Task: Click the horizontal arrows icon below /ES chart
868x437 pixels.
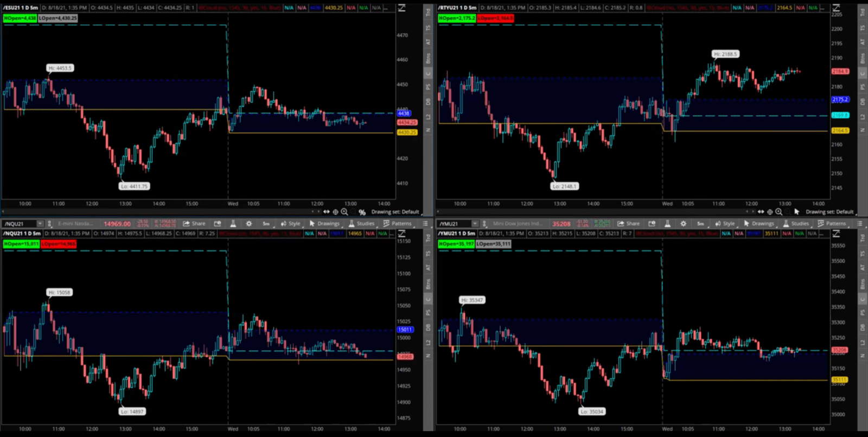Action: pyautogui.click(x=327, y=212)
